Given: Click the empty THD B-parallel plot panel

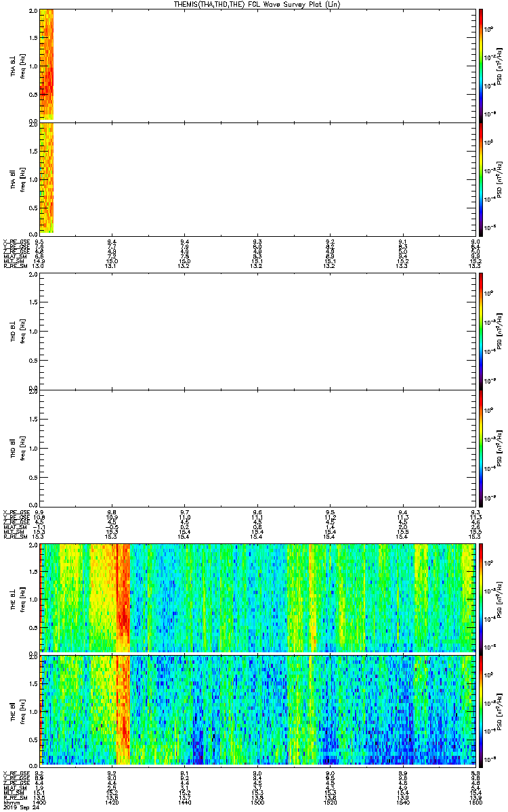Looking at the screenshot, I should pos(257,447).
